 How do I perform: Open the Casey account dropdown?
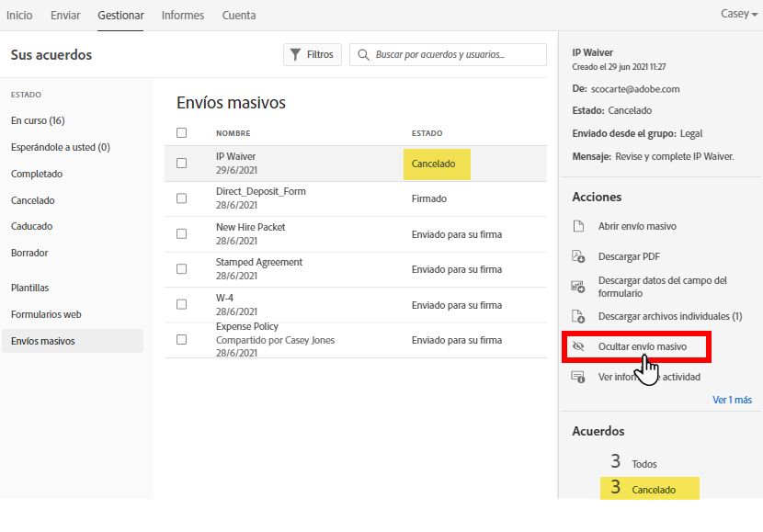735,15
